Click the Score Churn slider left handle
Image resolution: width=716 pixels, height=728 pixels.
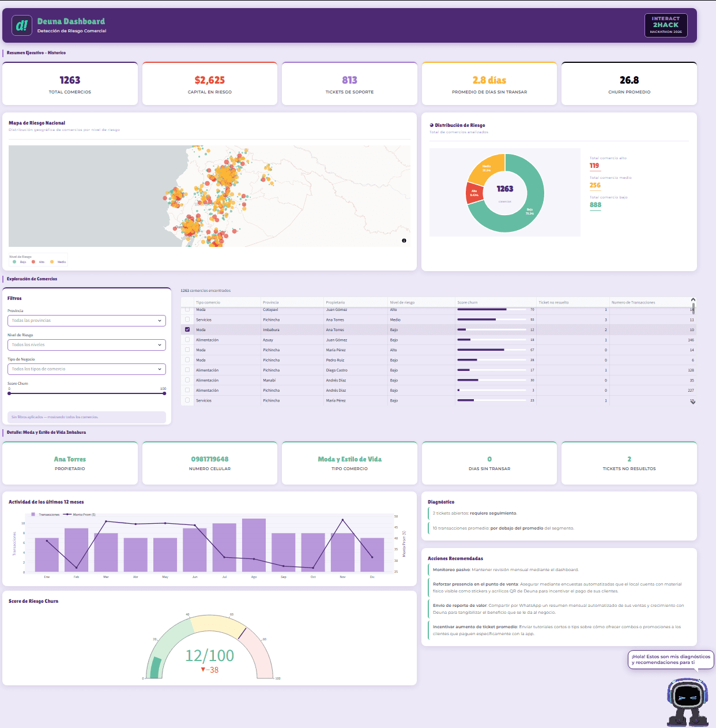pos(9,393)
